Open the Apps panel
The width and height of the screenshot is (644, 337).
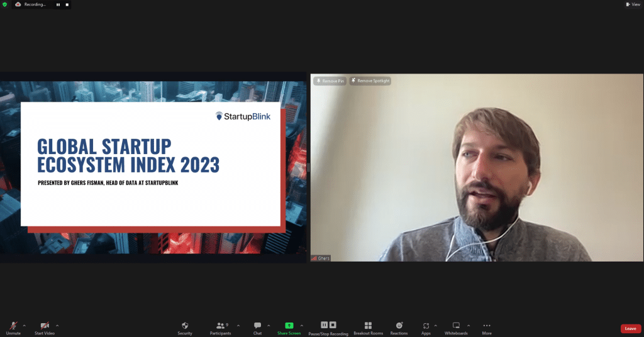(426, 328)
